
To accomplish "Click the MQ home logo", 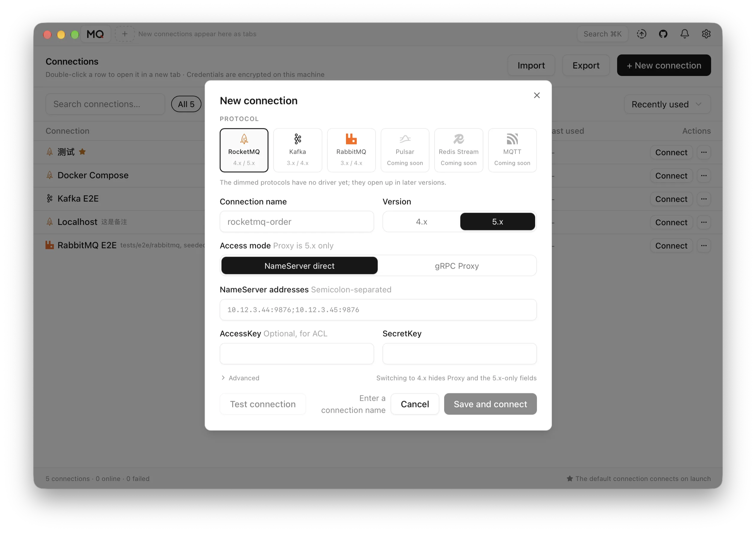I will [x=95, y=34].
